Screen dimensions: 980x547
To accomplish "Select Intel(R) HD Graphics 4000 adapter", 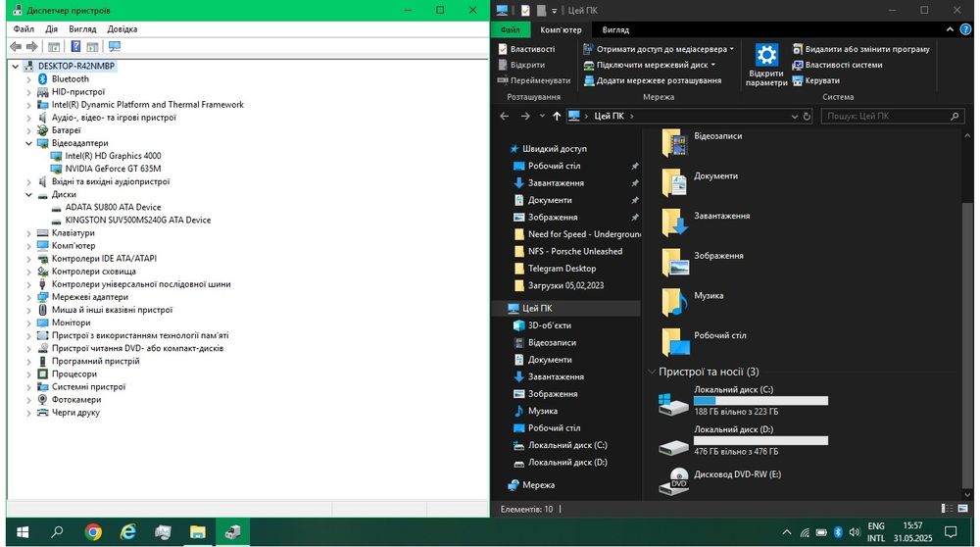I will pos(113,156).
